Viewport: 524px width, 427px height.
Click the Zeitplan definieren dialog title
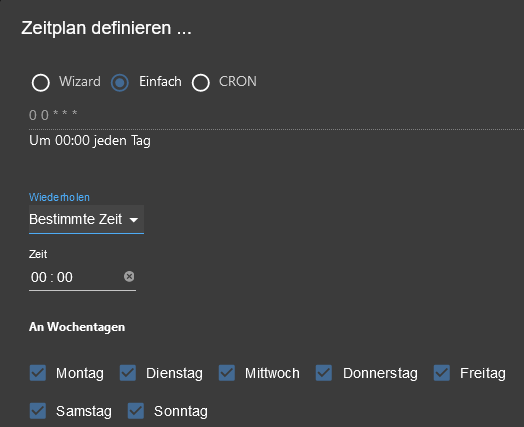[106, 28]
